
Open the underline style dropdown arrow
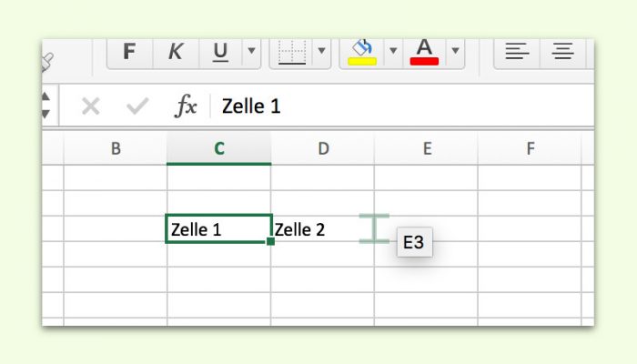coord(251,51)
